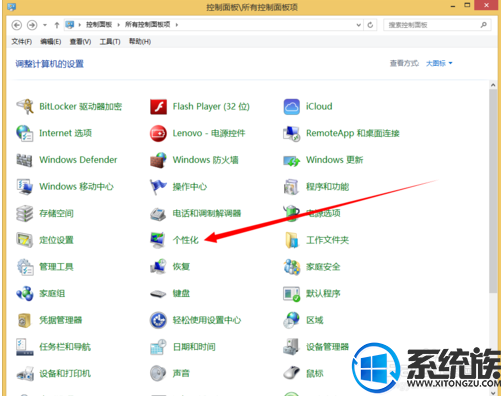501x396 pixels.
Task: Open the RemoteApp 和桌面连接 icon
Action: [292, 133]
